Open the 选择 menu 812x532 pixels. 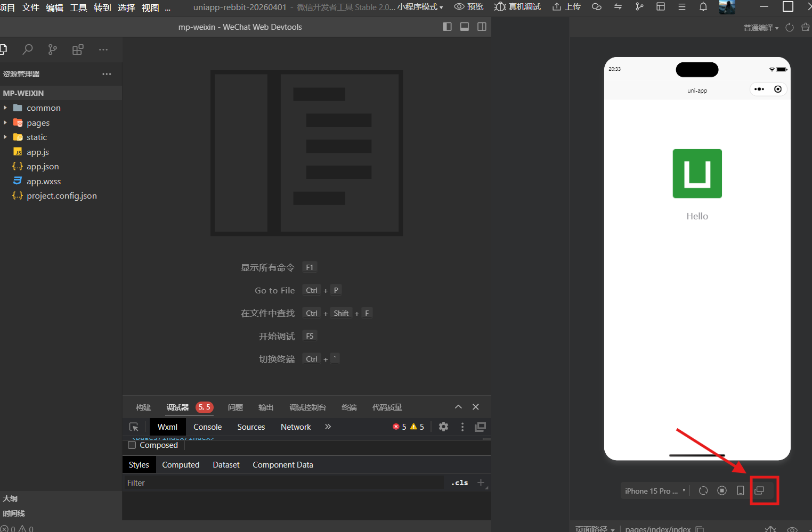126,7
